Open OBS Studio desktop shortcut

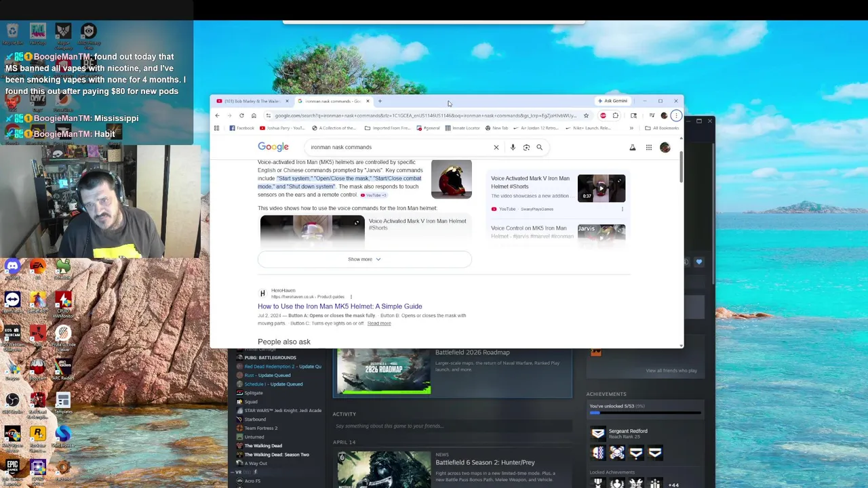tap(12, 403)
